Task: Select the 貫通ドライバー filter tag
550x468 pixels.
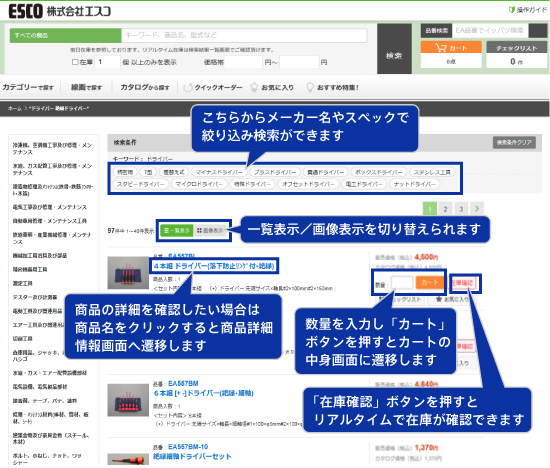Action: click(325, 172)
